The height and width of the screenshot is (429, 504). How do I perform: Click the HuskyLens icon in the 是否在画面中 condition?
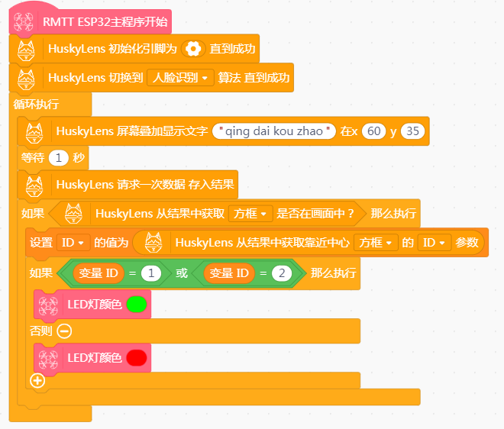point(73,214)
